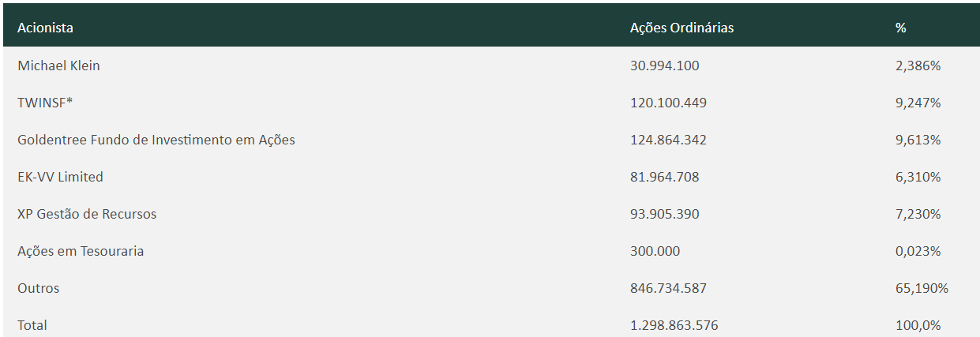Click the % column header
This screenshot has width=980, height=337.
click(x=900, y=28)
